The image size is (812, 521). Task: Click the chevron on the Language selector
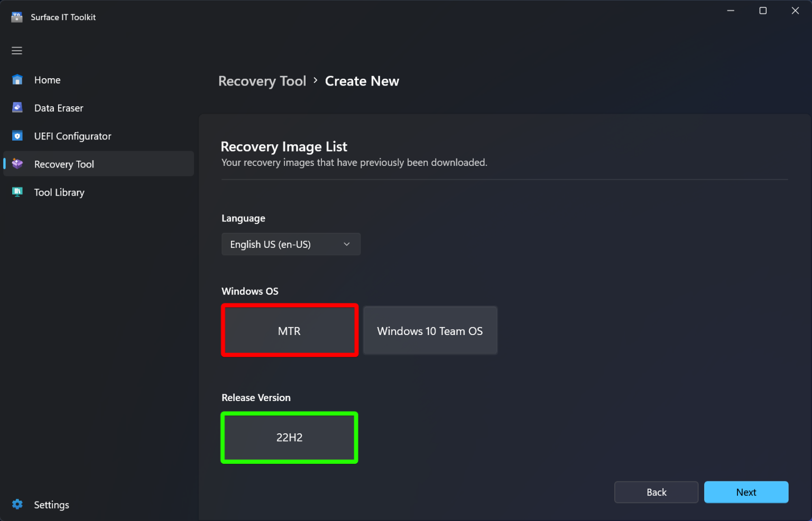point(346,244)
